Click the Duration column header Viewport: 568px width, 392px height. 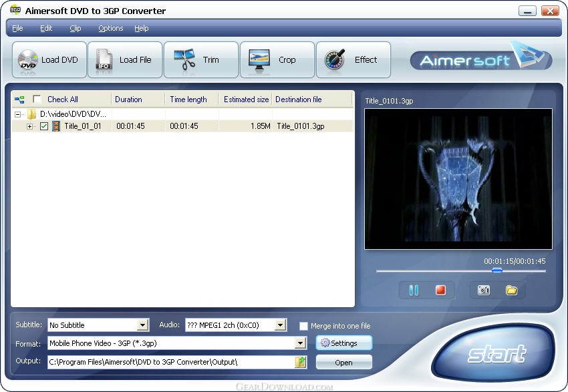pos(138,100)
